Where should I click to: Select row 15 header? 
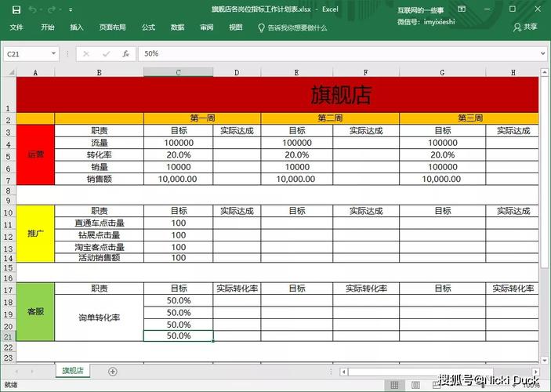[9, 268]
